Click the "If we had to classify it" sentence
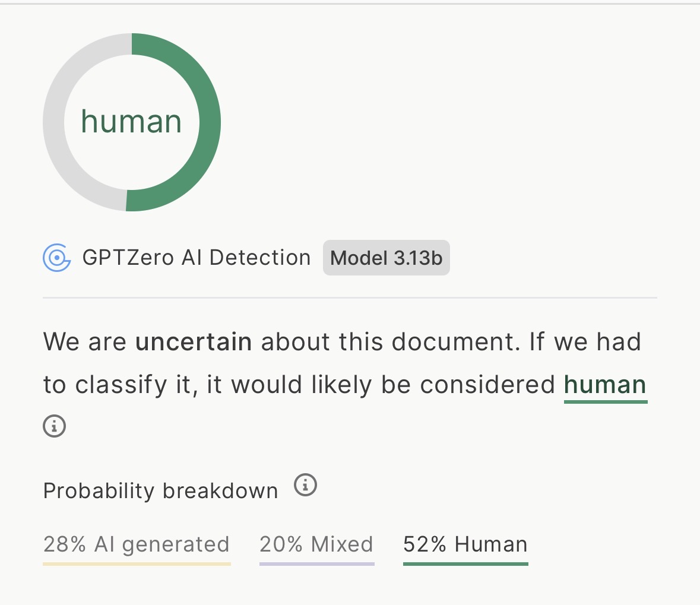Viewport: 700px width, 605px height. 297,385
